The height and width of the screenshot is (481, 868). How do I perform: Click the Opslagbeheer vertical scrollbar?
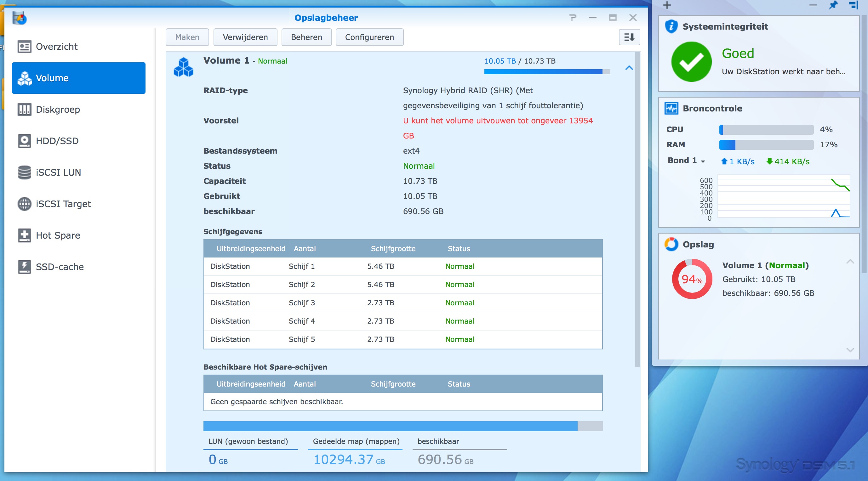tap(637, 209)
